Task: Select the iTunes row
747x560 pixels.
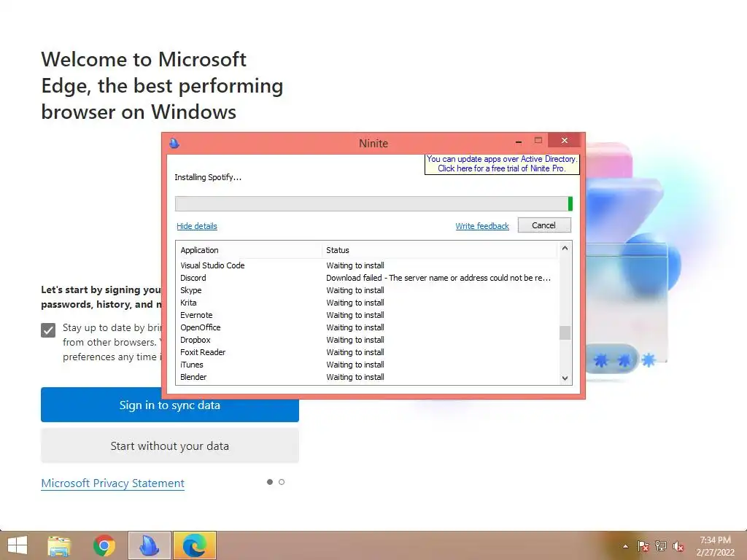Action: 367,365
